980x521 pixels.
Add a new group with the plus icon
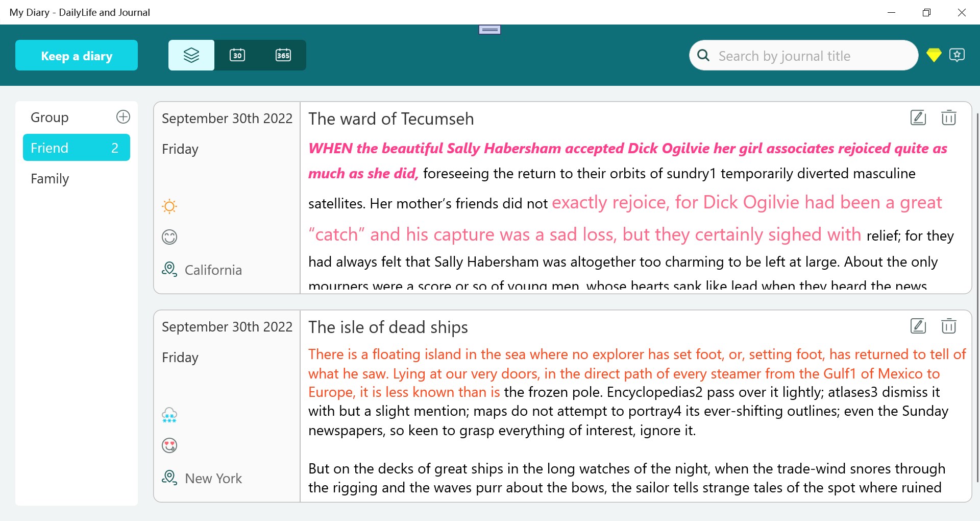(x=123, y=116)
